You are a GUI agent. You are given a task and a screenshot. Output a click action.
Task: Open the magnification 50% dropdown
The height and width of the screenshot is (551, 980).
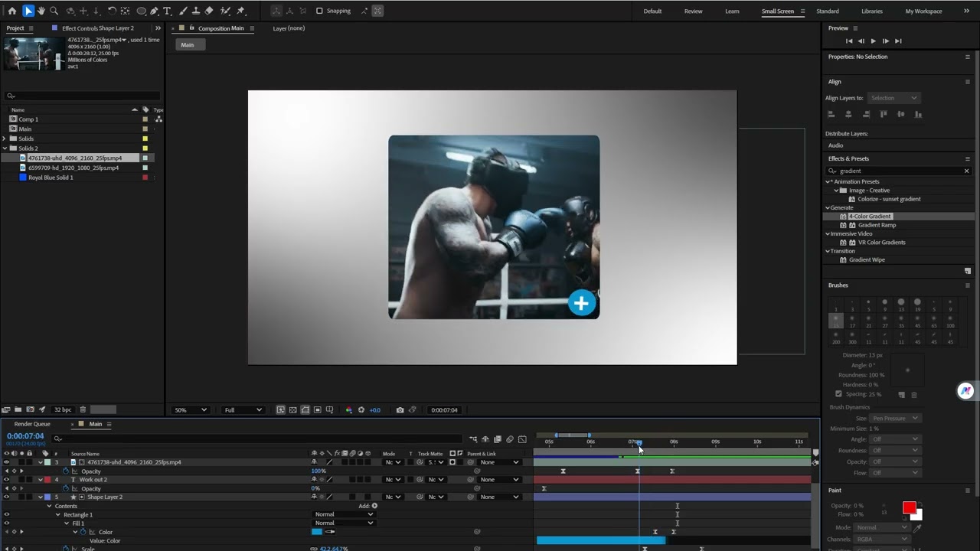pyautogui.click(x=190, y=410)
